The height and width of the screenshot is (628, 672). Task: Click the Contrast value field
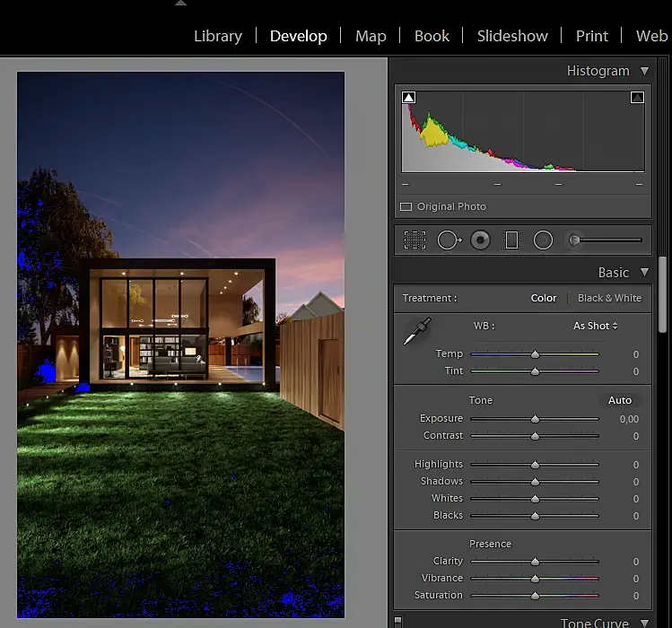coord(636,436)
